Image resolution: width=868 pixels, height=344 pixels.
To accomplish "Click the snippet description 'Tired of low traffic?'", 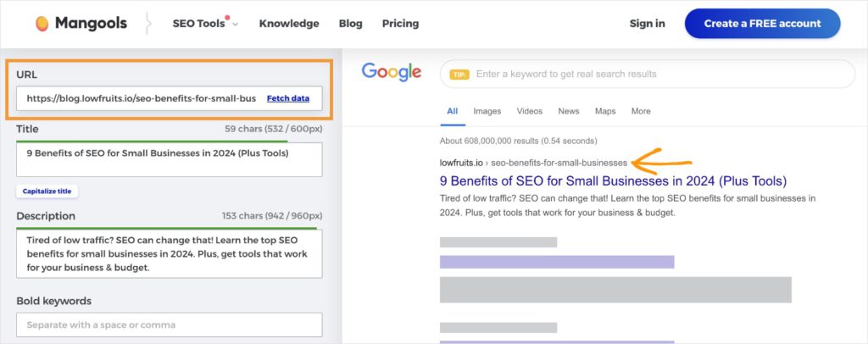I will tap(627, 205).
